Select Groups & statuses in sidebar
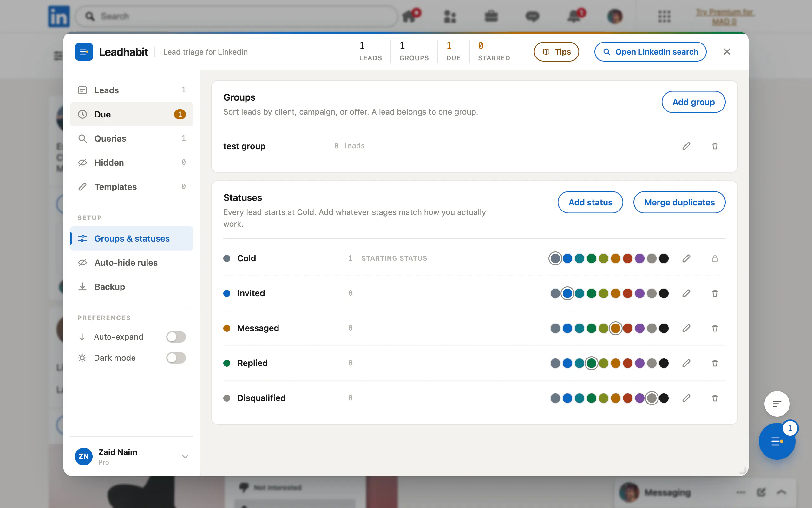 point(132,238)
